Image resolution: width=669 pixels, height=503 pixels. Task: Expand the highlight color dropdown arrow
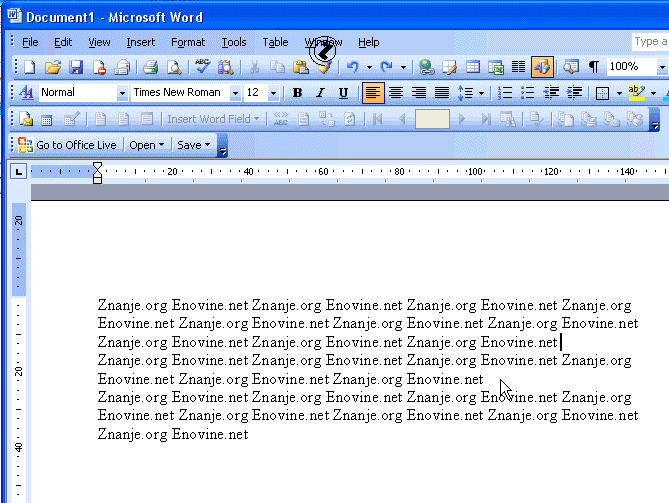(653, 93)
